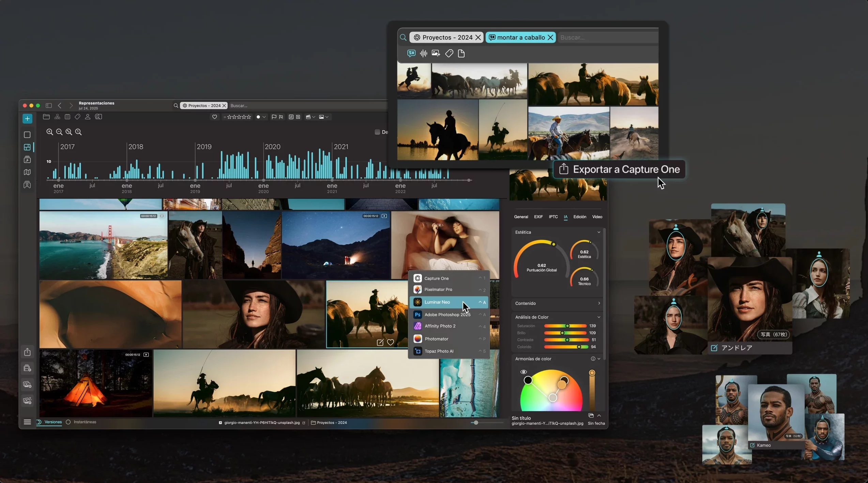Image resolution: width=868 pixels, height=483 pixels.
Task: Go back with the left chevron arrow
Action: [x=60, y=105]
